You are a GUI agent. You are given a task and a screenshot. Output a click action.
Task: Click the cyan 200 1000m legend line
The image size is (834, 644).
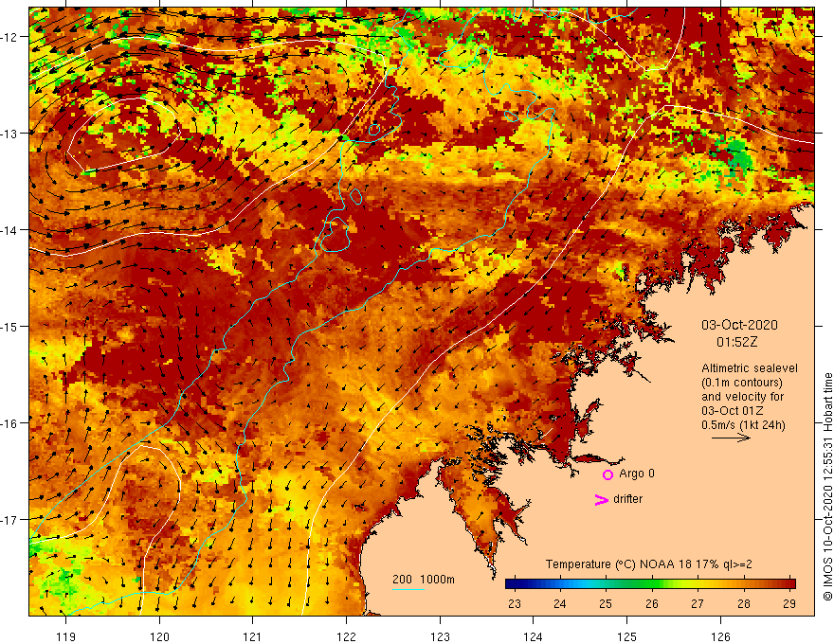pyautogui.click(x=408, y=589)
